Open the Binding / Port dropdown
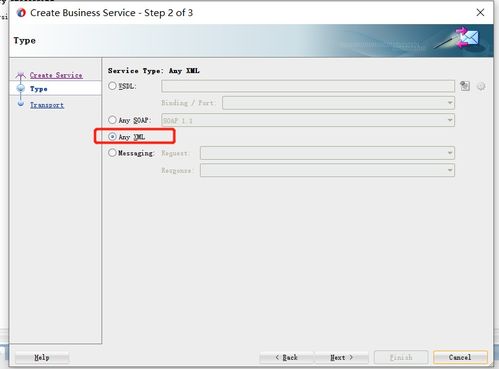This screenshot has width=499, height=369. (338, 103)
